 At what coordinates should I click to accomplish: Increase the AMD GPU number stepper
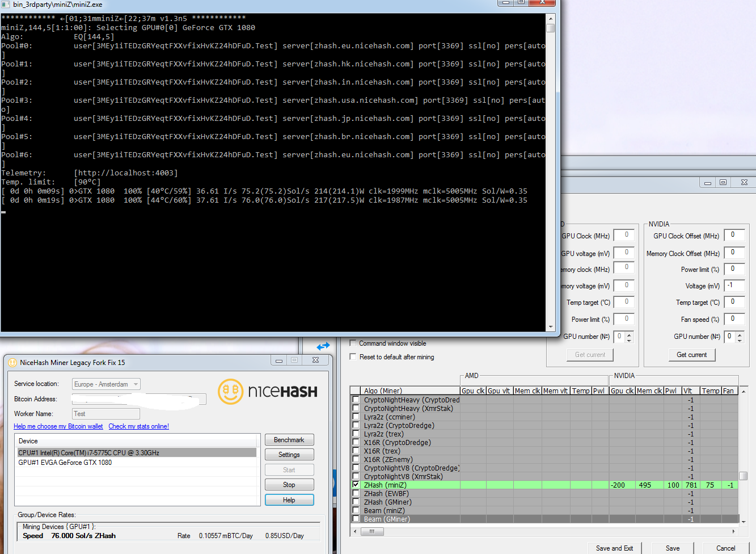[629, 334]
